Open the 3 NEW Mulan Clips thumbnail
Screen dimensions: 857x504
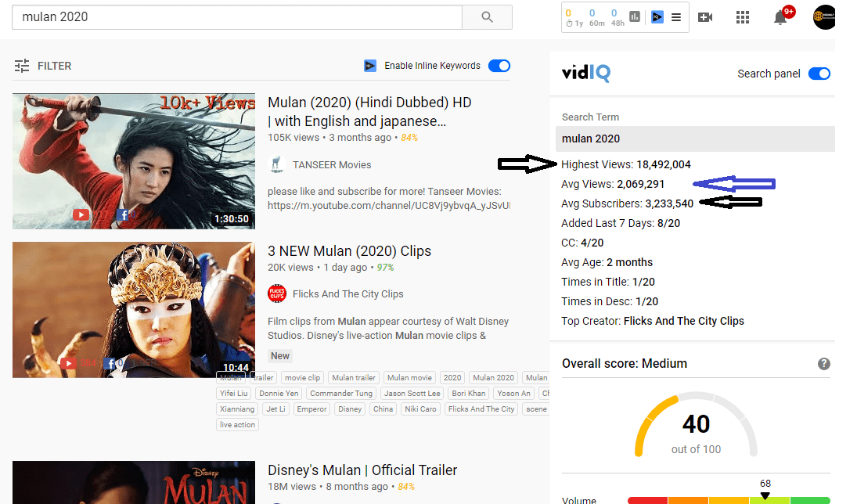134,310
